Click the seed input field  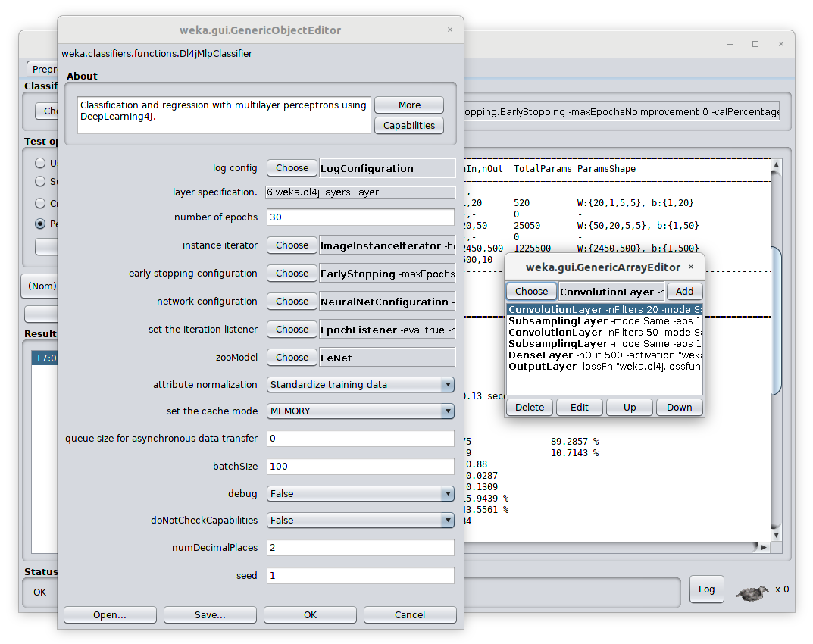pyautogui.click(x=361, y=575)
